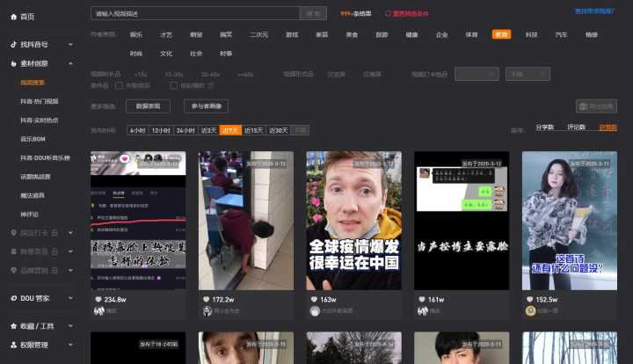
Task: Sort results by 评论数
Action: point(576,127)
